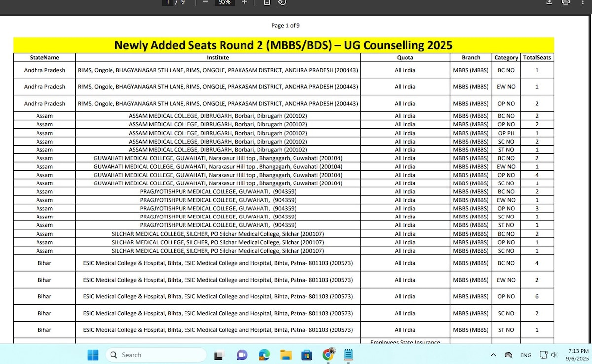
Task: Click RIMS Ongole institute in the EW NO row
Action: [x=218, y=87]
